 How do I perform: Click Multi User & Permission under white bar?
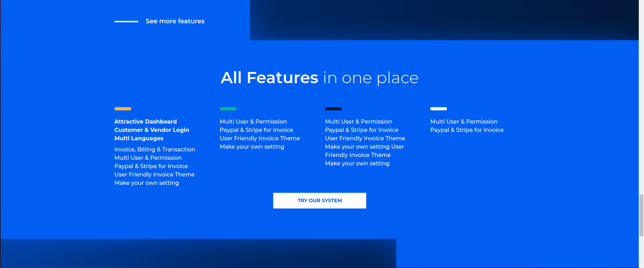pos(464,121)
